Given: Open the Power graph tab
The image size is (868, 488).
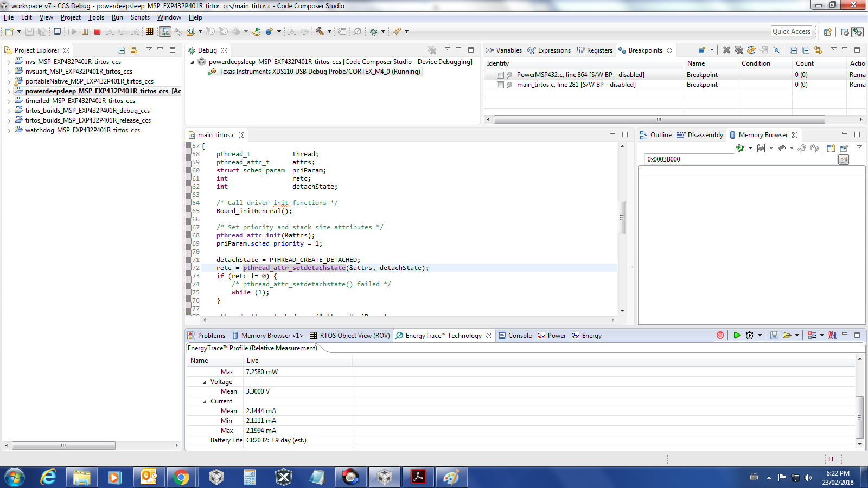Looking at the screenshot, I should 552,336.
